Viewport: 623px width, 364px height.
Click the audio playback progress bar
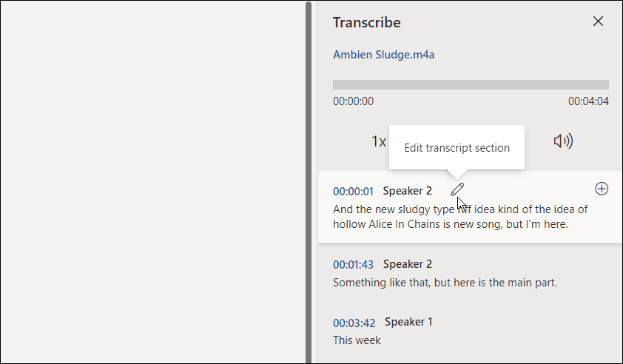coord(471,84)
